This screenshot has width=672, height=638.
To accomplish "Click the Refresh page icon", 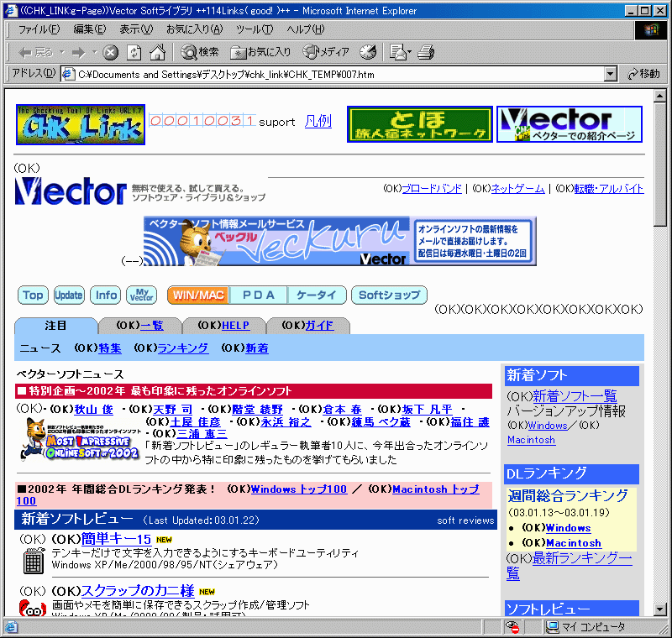I will click(x=134, y=53).
